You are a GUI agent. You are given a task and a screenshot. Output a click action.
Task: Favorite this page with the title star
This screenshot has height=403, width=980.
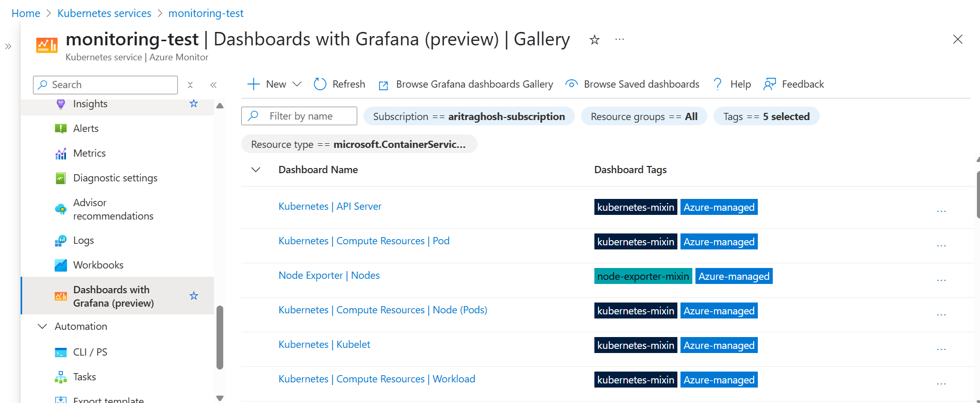click(x=594, y=40)
